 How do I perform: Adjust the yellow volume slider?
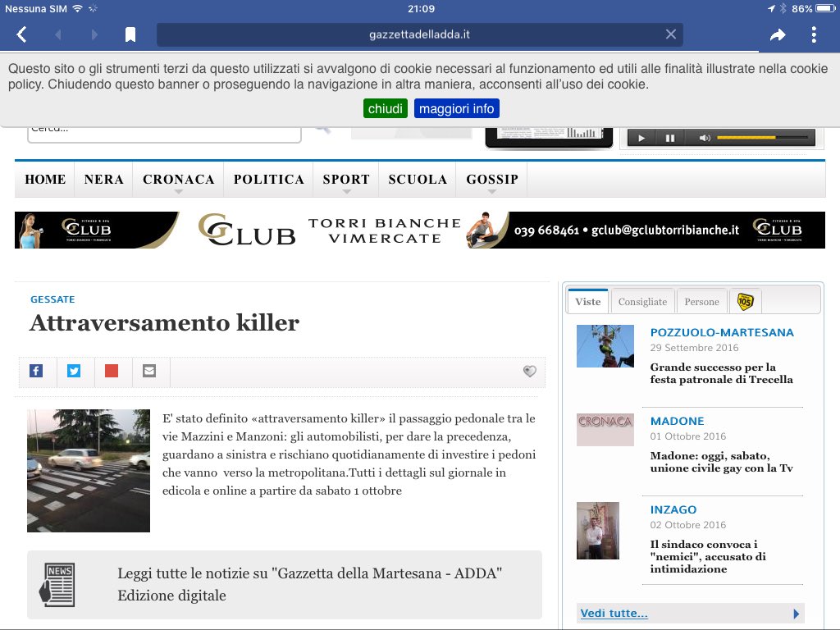[x=762, y=138]
